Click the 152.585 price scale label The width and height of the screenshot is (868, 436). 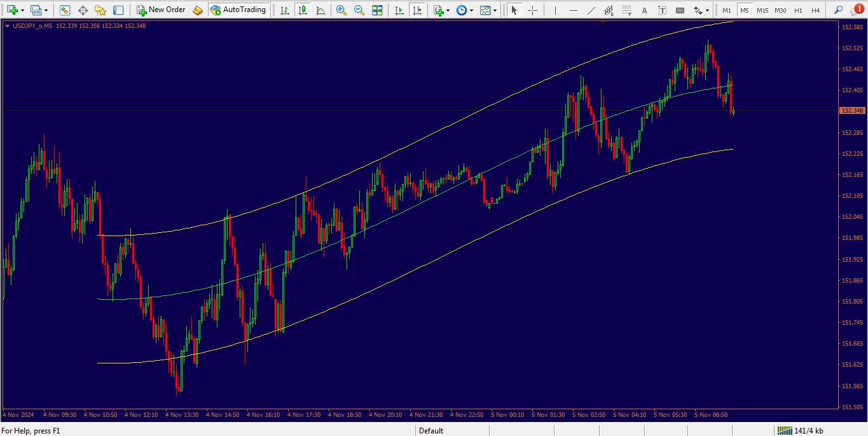click(x=851, y=27)
